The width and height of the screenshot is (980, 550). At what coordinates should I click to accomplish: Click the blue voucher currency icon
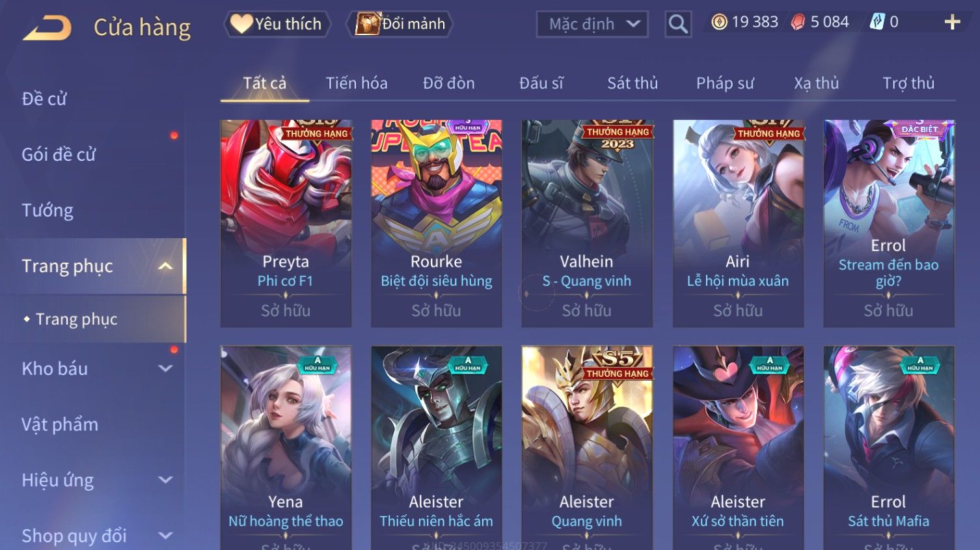click(877, 22)
